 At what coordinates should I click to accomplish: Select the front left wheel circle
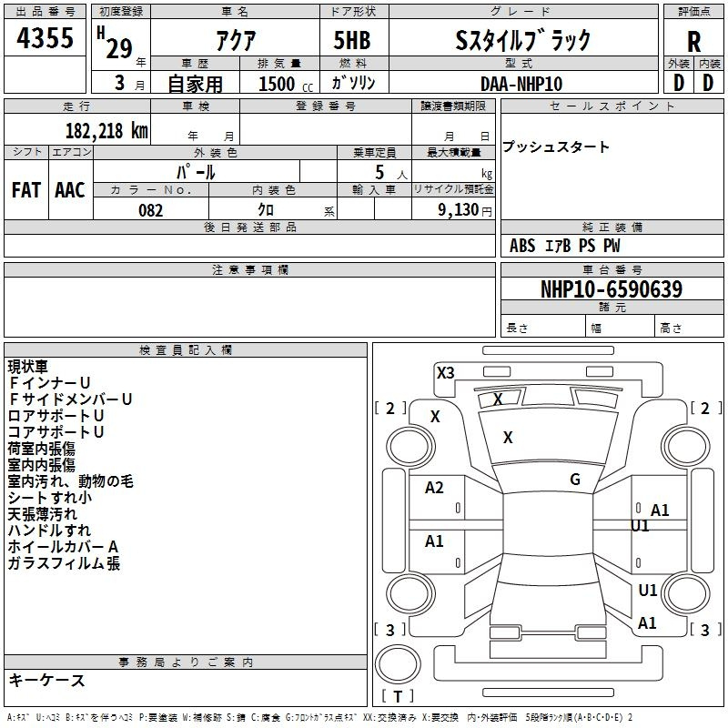point(410,447)
